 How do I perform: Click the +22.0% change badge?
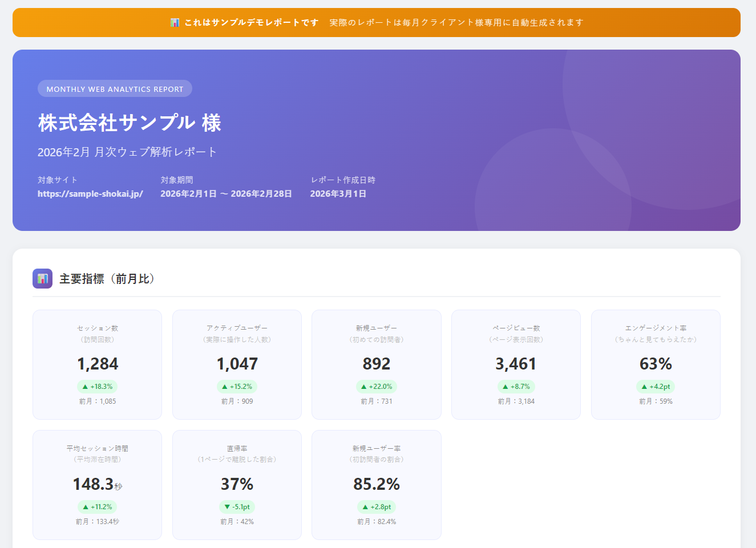377,387
